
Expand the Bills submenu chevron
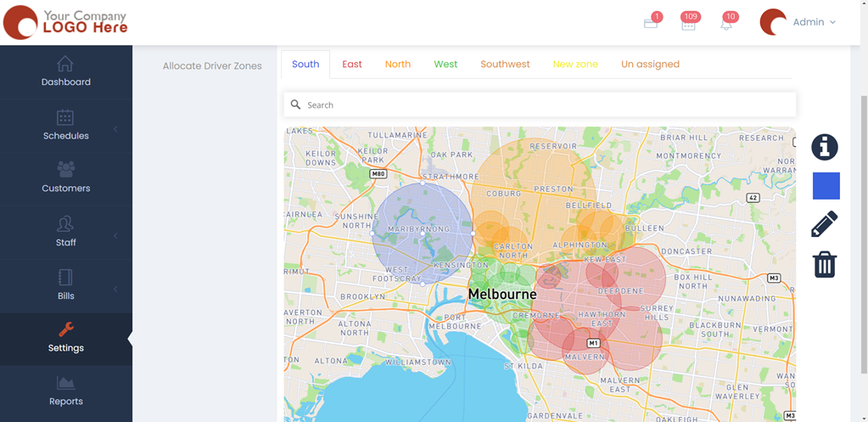click(115, 290)
